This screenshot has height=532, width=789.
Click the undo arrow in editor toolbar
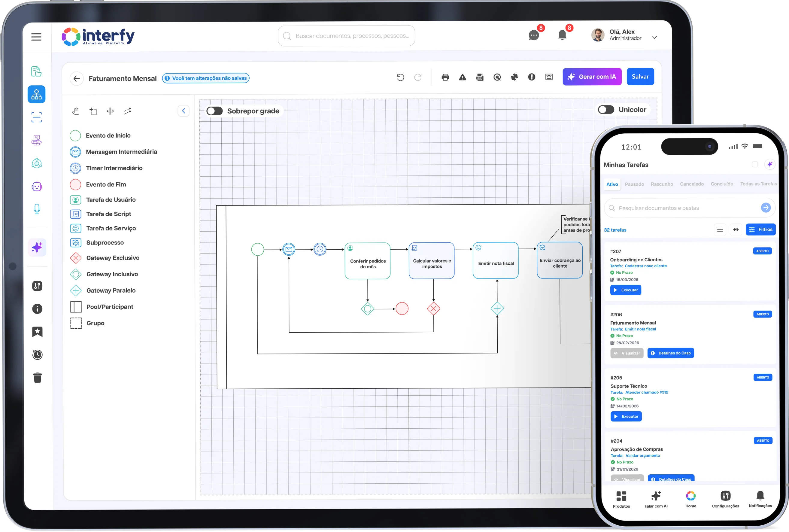[400, 78]
